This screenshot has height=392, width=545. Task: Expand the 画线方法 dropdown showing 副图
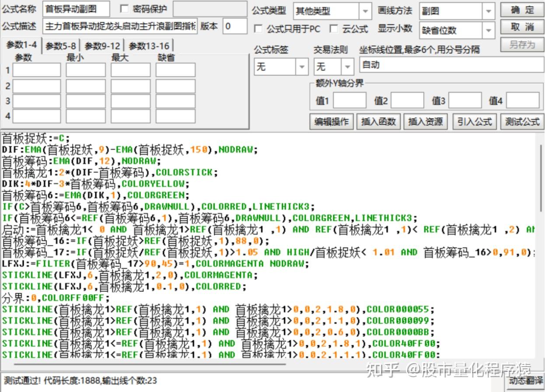click(x=489, y=11)
